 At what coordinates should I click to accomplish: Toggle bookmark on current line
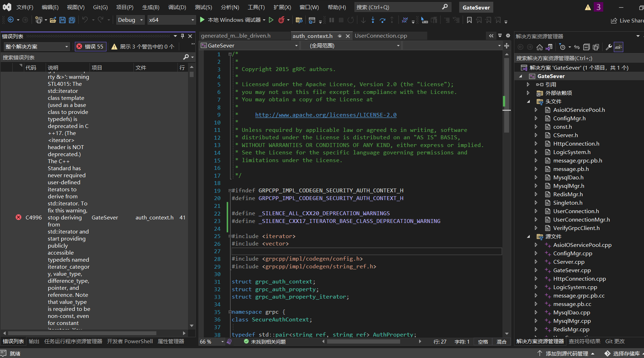pyautogui.click(x=469, y=20)
